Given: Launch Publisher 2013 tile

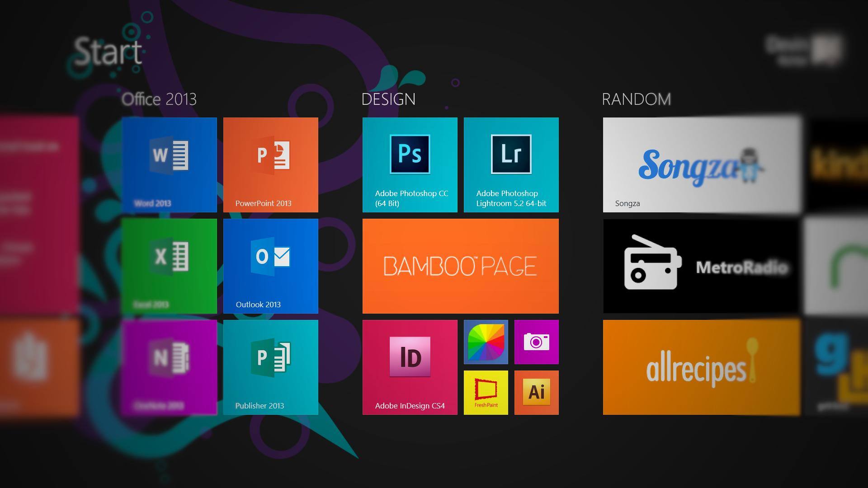Looking at the screenshot, I should click(270, 367).
